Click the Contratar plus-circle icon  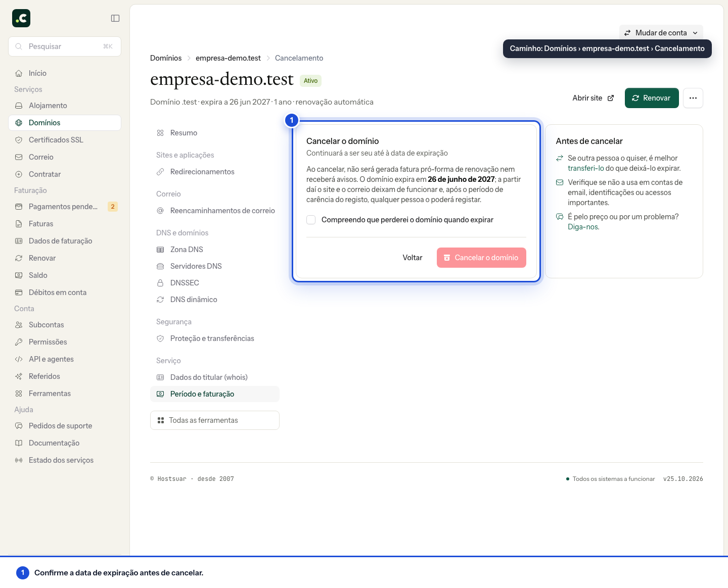point(19,174)
